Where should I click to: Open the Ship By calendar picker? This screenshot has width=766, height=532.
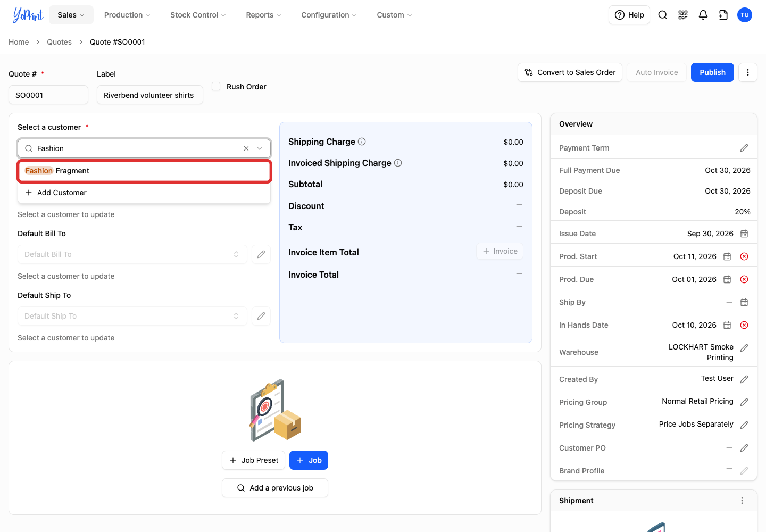tap(744, 302)
